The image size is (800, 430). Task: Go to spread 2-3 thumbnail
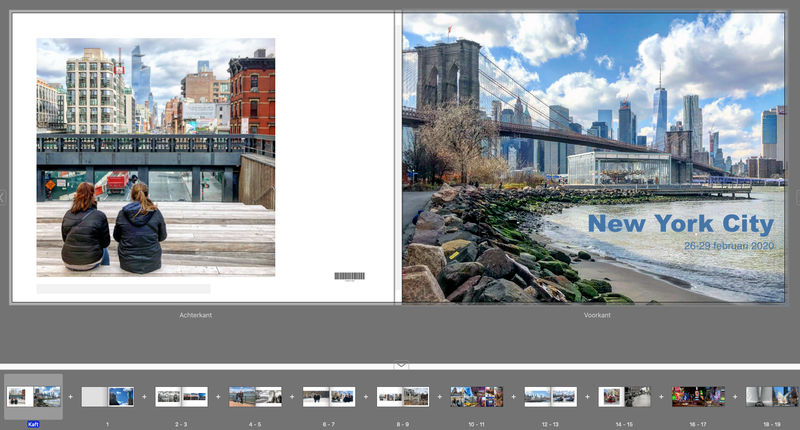click(x=181, y=397)
